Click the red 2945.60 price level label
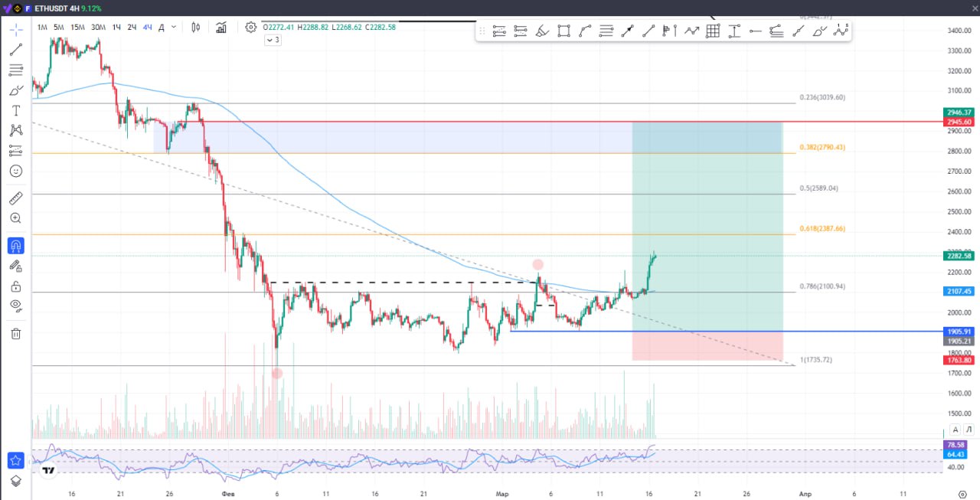 pyautogui.click(x=959, y=122)
